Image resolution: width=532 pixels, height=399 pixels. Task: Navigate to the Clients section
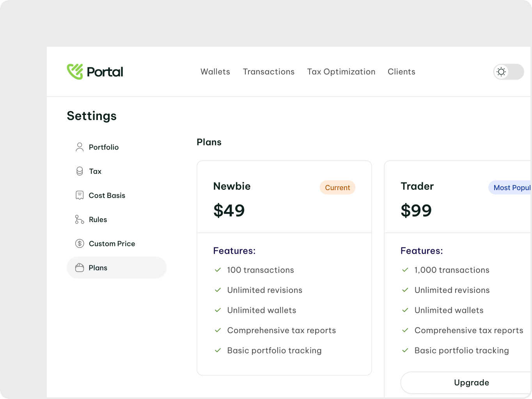tap(401, 72)
